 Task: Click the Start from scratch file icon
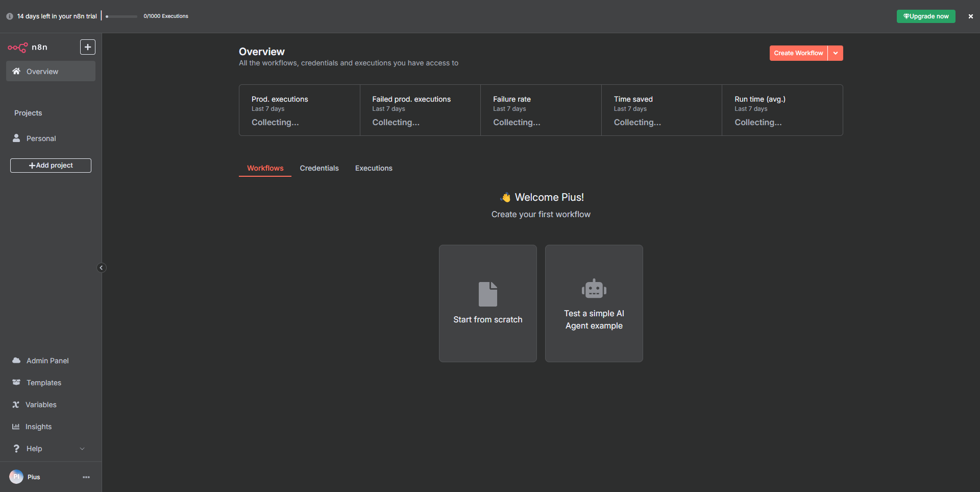[x=487, y=294]
